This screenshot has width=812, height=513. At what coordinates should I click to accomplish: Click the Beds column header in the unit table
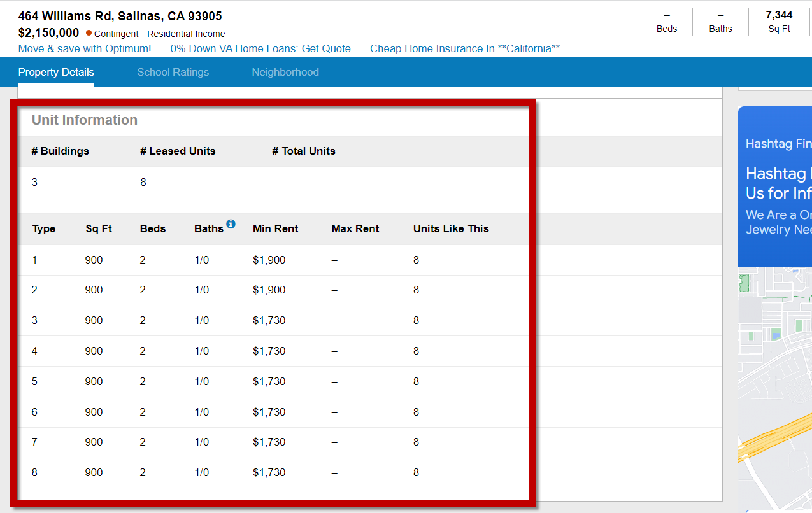point(153,228)
